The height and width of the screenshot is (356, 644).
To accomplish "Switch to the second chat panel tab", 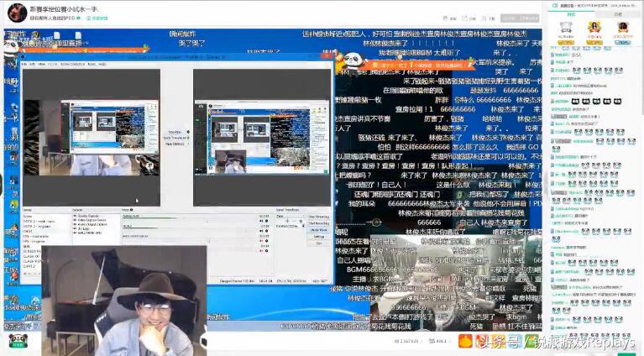I will point(618,14).
